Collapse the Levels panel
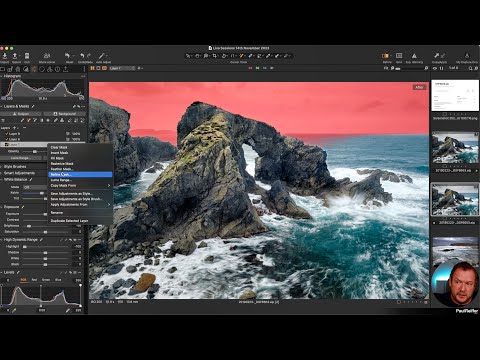480x360 pixels. tap(2, 272)
